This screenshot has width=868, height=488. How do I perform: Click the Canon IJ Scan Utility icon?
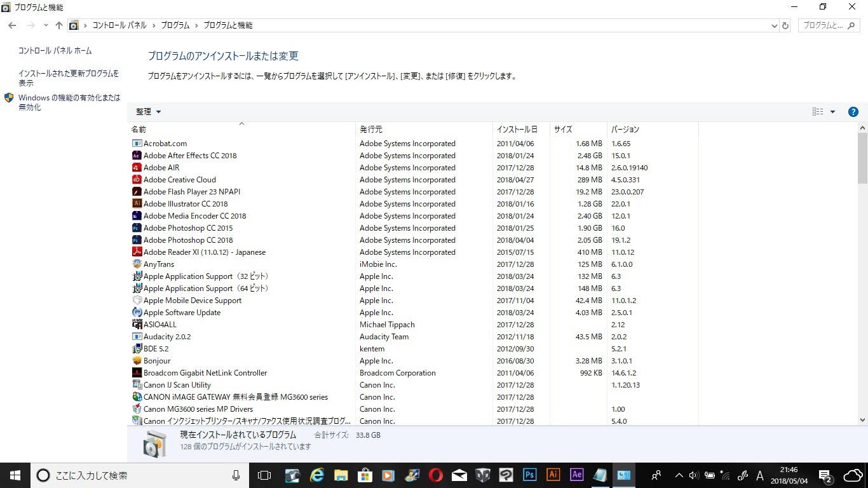[137, 385]
